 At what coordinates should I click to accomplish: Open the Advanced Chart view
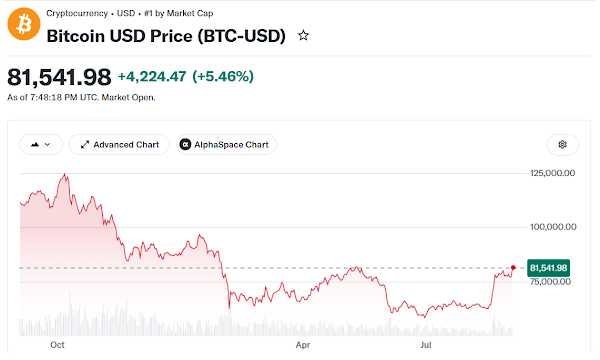point(119,145)
